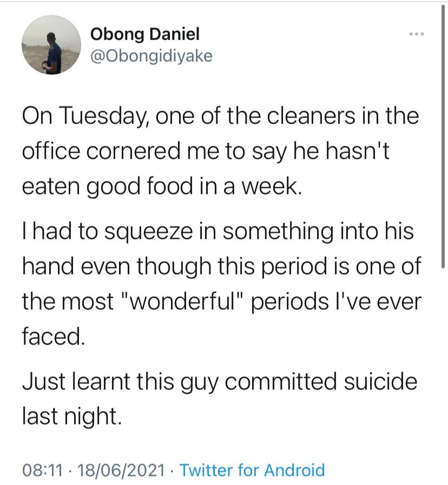Click the display name Obong Daniel

144,34
